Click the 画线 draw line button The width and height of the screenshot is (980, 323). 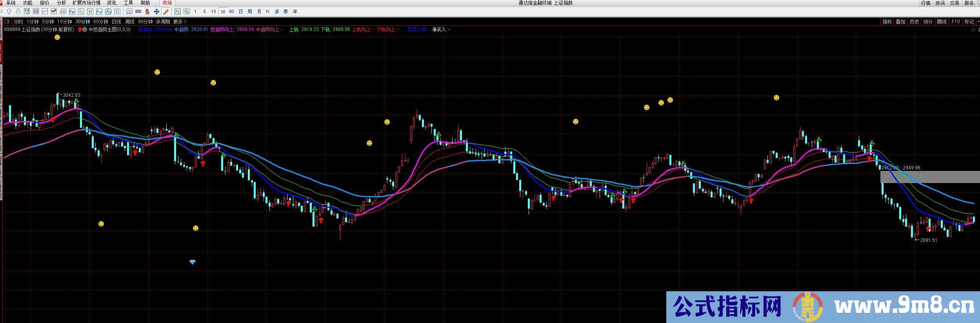tap(942, 22)
